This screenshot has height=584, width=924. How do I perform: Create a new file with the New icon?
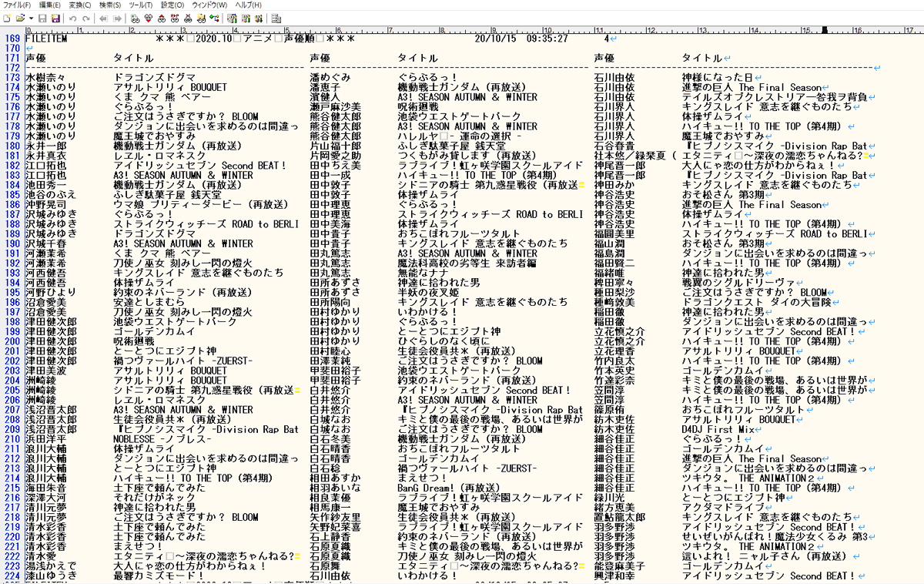pyautogui.click(x=7, y=18)
